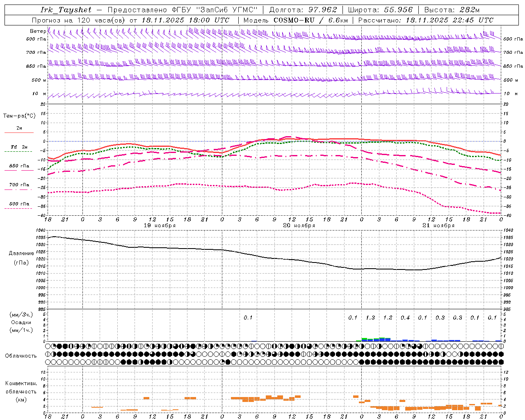Click the 20 ноября date label

pos(299,226)
